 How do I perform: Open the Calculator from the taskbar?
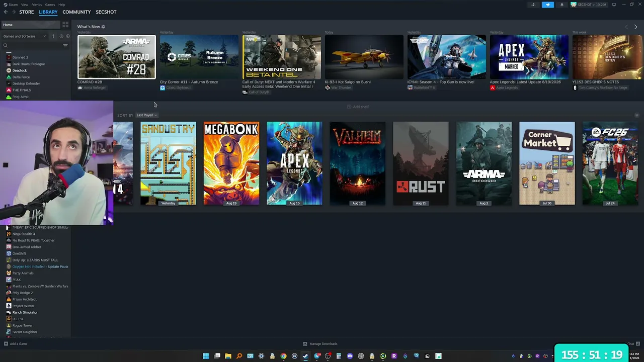click(x=339, y=356)
